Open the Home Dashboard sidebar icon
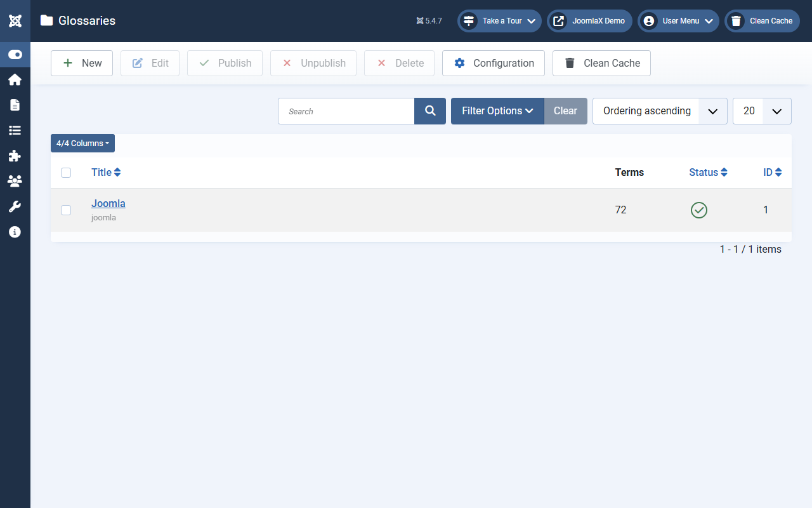 pos(15,79)
